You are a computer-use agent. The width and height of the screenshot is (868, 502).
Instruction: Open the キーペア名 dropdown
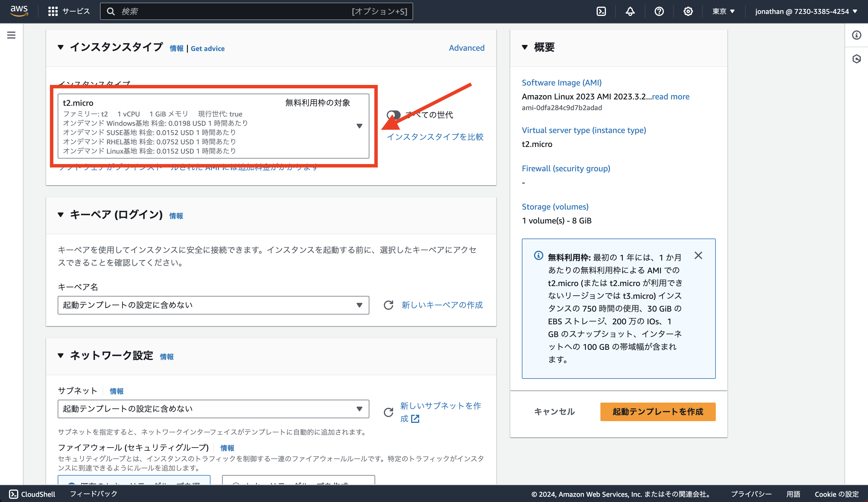click(x=359, y=305)
